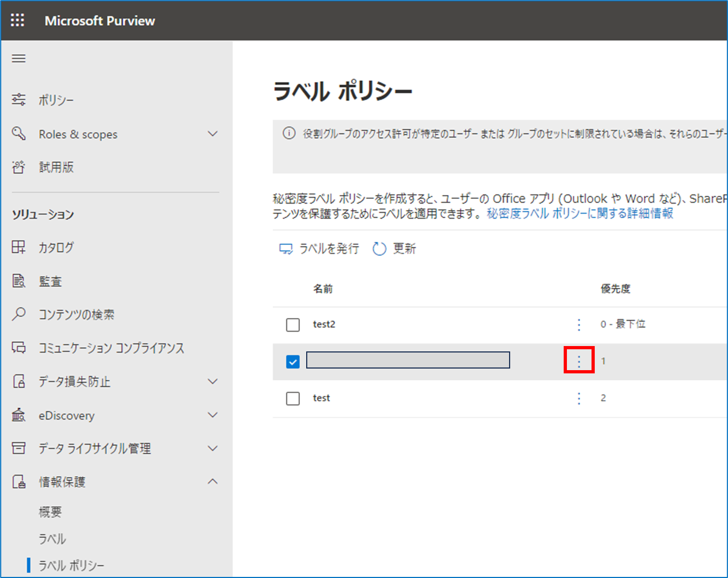This screenshot has height=578, width=728.
Task: Click the データ損失防止 lock-file icon
Action: coord(19,381)
